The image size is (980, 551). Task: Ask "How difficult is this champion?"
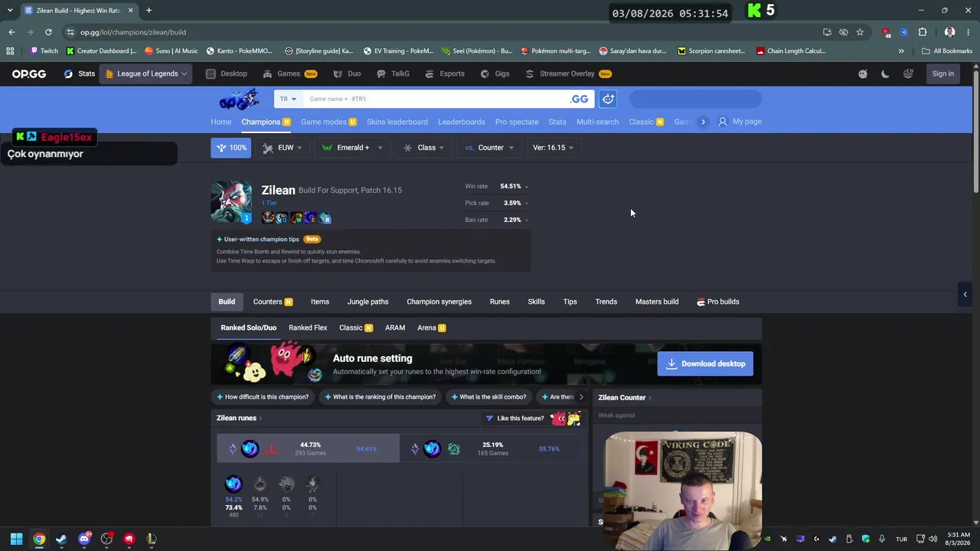[263, 396]
